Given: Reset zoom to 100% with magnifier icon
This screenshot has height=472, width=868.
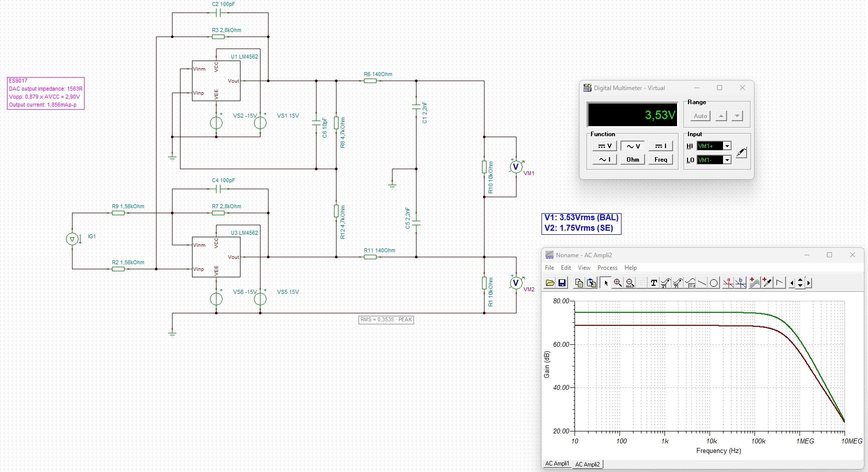Looking at the screenshot, I should pyautogui.click(x=630, y=283).
